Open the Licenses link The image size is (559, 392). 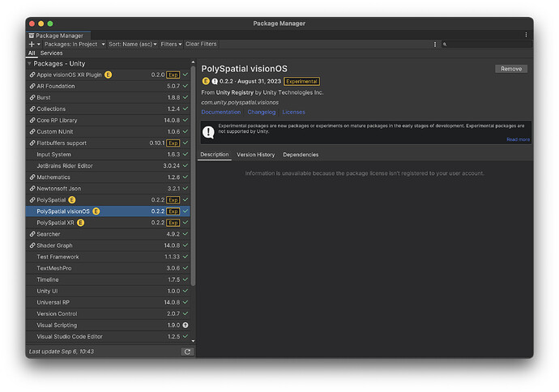[x=293, y=112]
